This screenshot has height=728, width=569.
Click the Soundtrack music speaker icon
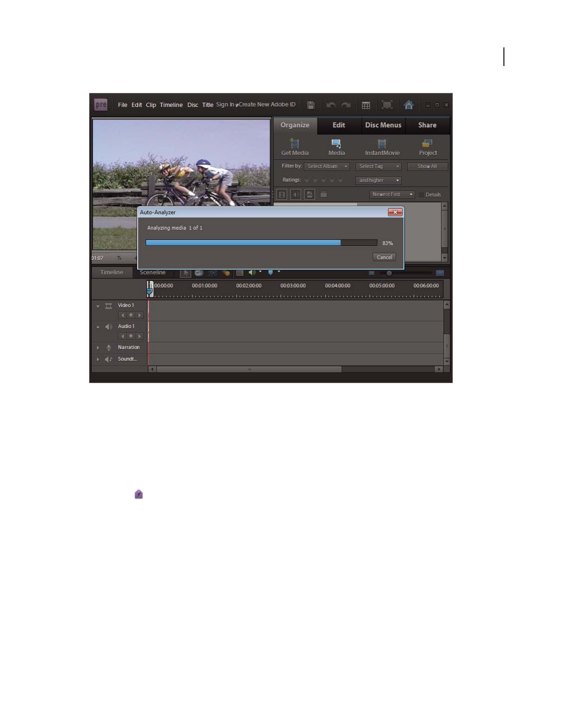tap(108, 359)
